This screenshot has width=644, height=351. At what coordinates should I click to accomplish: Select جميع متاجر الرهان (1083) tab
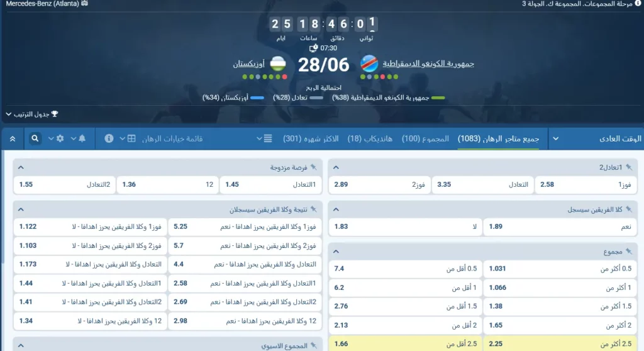pos(498,139)
